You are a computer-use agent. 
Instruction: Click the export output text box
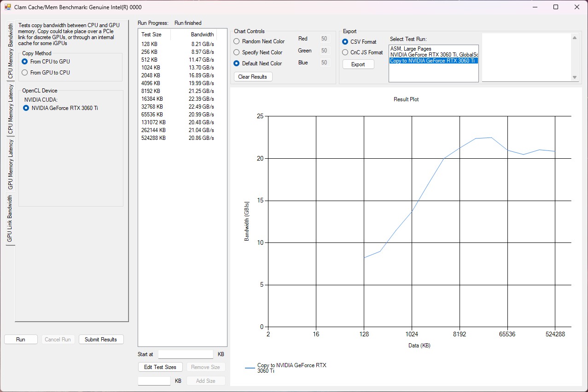click(526, 58)
